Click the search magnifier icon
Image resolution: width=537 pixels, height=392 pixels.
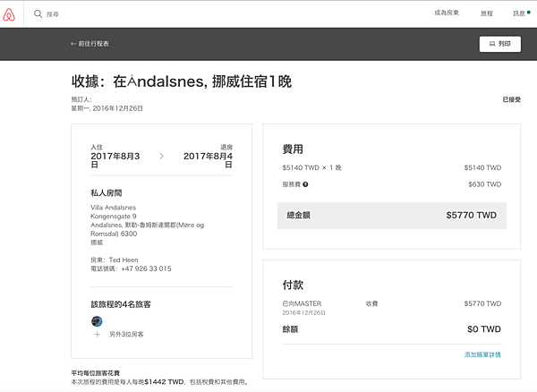pyautogui.click(x=38, y=13)
